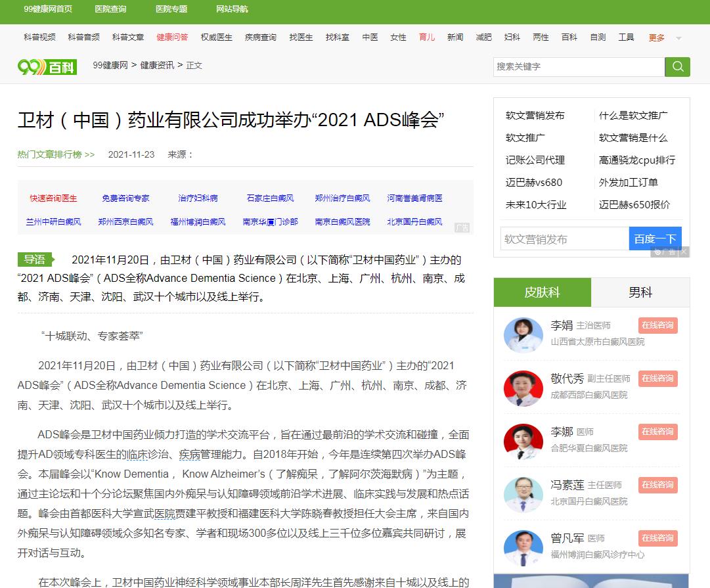This screenshot has height=588, width=710.
Task: Close the sidebar ad with X icon
Action: pos(684,252)
